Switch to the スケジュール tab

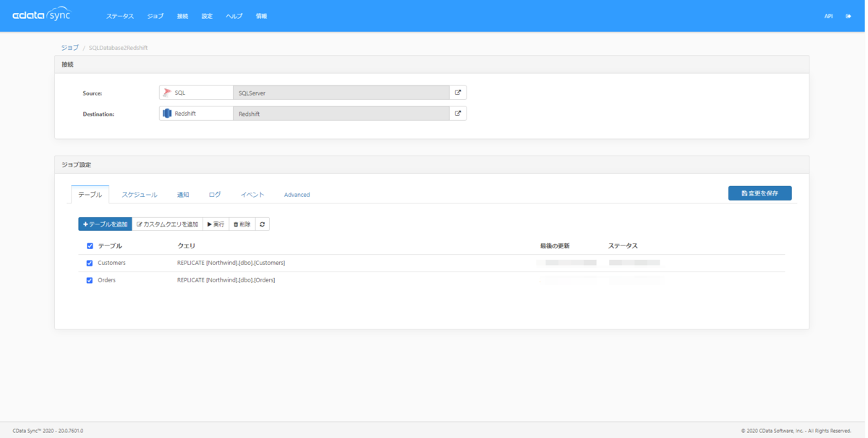click(140, 195)
